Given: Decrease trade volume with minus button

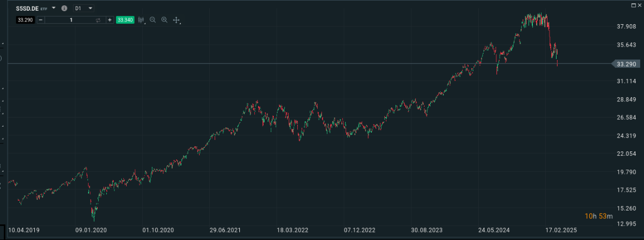Looking at the screenshot, I should [41, 20].
